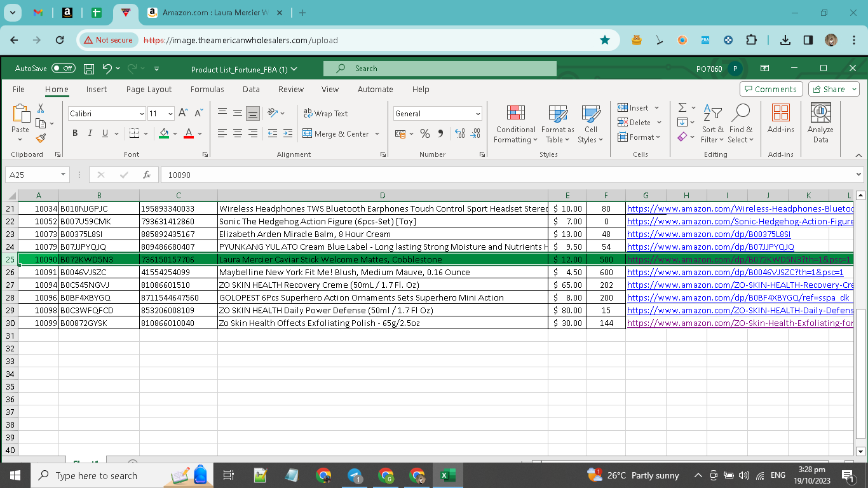Cut the selection with the scissors icon
This screenshot has width=868, height=488.
41,109
